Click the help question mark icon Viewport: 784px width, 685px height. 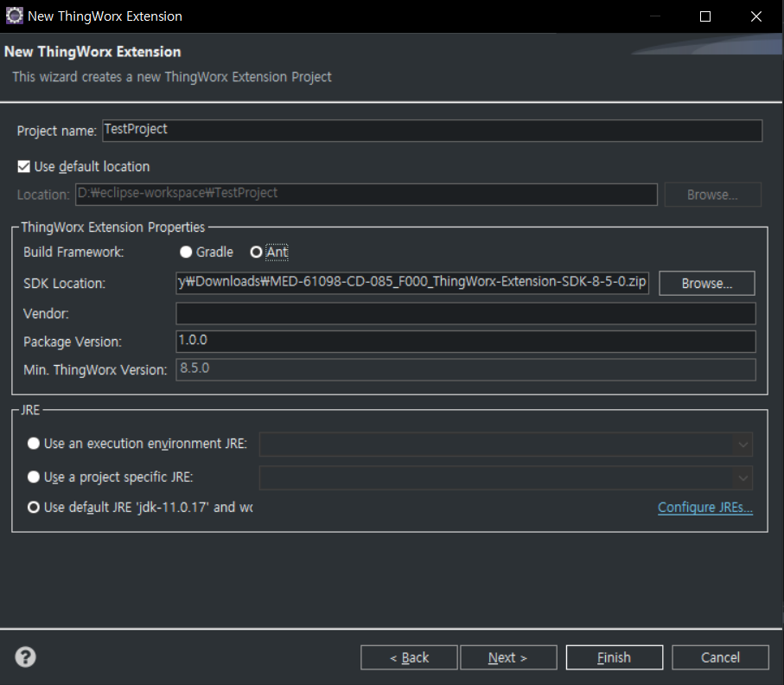tap(26, 657)
